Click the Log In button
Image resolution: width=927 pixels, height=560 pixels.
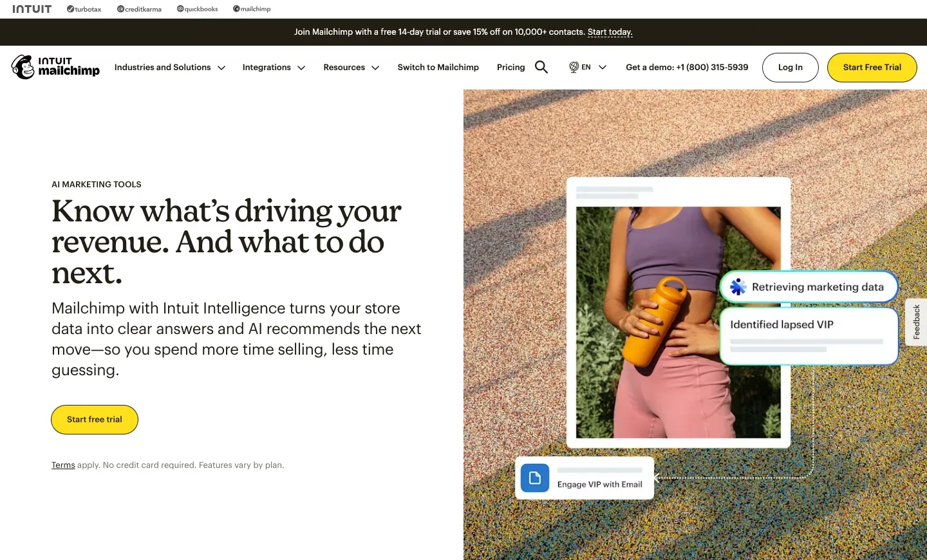click(791, 68)
